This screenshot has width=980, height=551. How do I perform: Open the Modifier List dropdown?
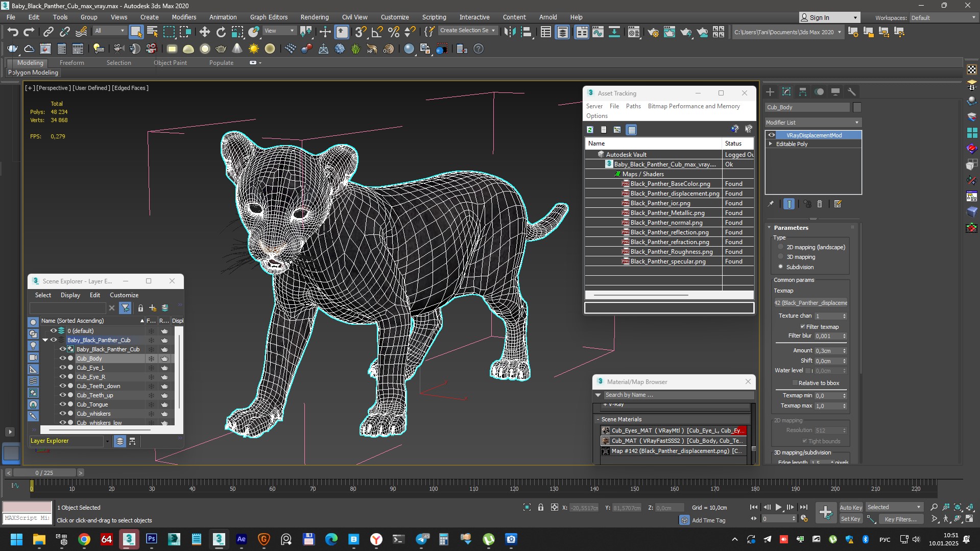[x=813, y=123]
